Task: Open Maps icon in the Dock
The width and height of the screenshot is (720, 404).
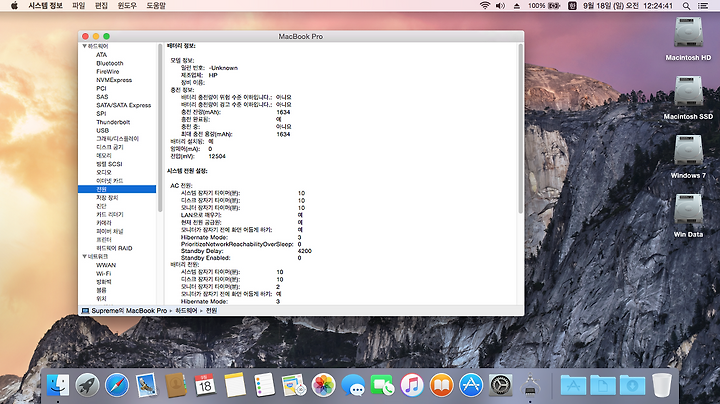Action: (x=294, y=385)
